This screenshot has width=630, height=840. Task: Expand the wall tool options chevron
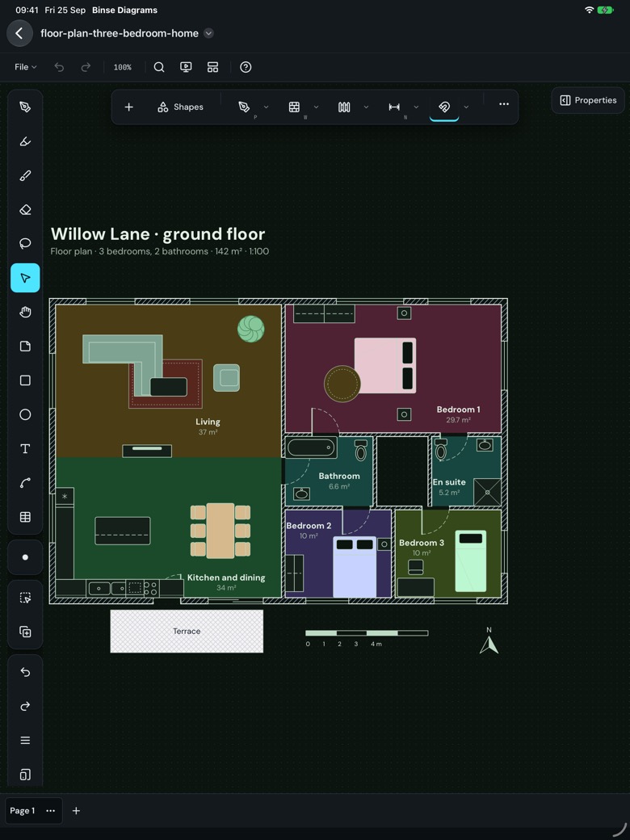pyautogui.click(x=316, y=107)
